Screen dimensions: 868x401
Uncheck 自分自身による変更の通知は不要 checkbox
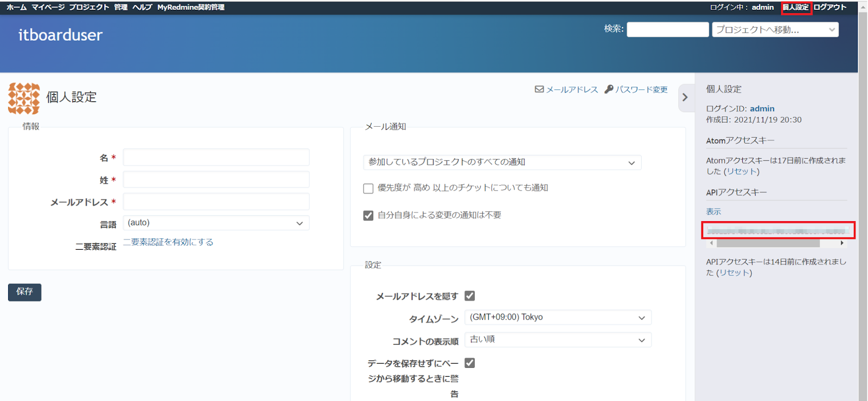pos(368,216)
